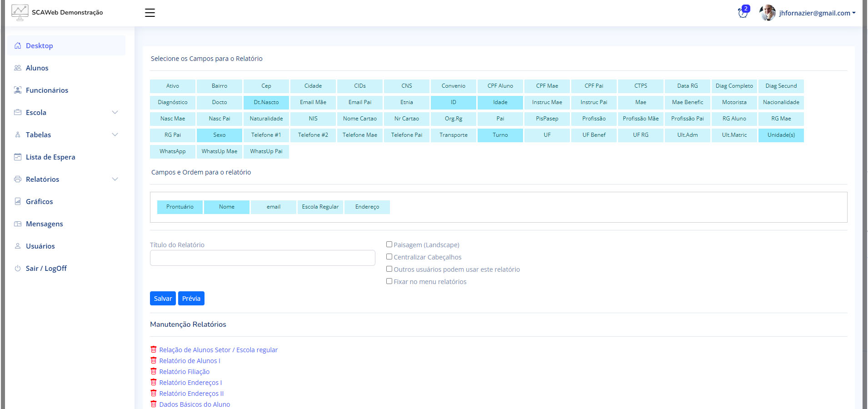Remove Relatório Endereços I with trash icon
868x409 pixels.
coord(154,382)
